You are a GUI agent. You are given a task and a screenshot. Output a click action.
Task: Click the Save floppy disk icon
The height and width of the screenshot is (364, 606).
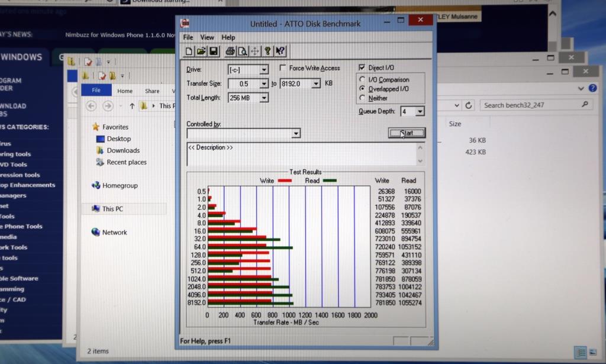(x=213, y=51)
